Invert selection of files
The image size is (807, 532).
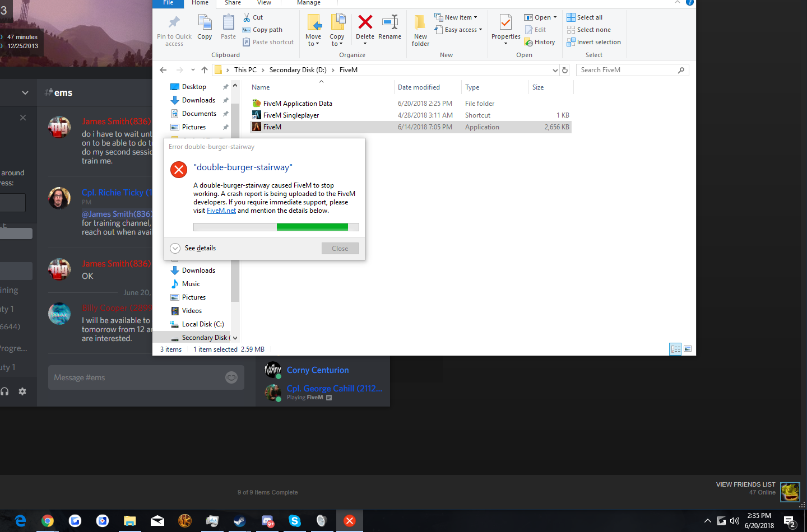pos(593,42)
